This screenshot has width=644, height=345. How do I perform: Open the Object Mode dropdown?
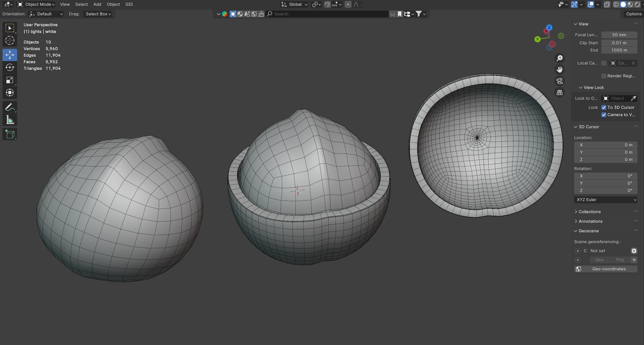click(x=36, y=4)
